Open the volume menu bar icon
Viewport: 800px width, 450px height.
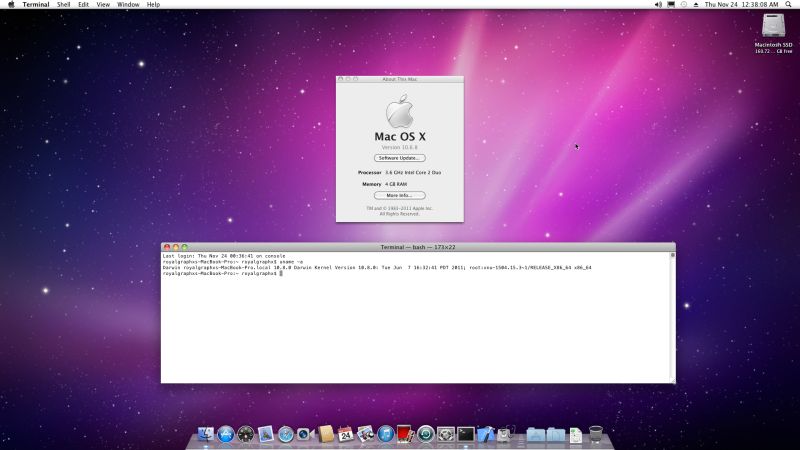coord(658,4)
